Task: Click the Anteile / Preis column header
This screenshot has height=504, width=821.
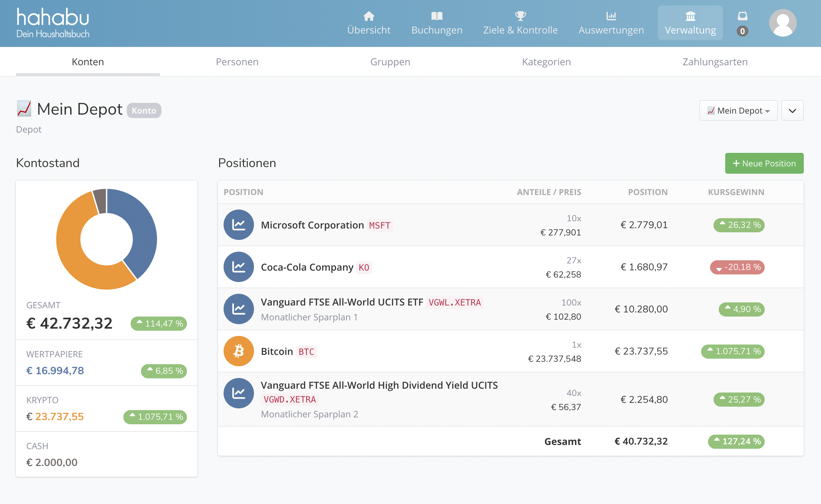Action: coord(549,192)
